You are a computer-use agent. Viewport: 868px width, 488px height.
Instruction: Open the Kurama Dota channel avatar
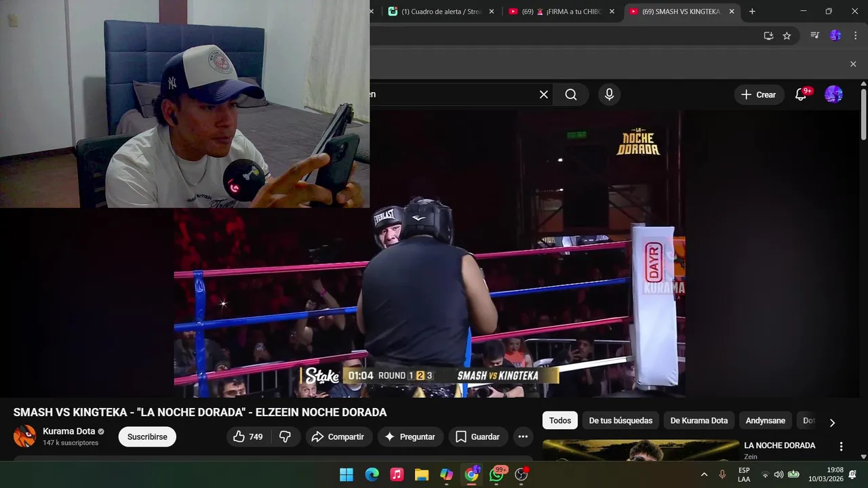pos(25,436)
